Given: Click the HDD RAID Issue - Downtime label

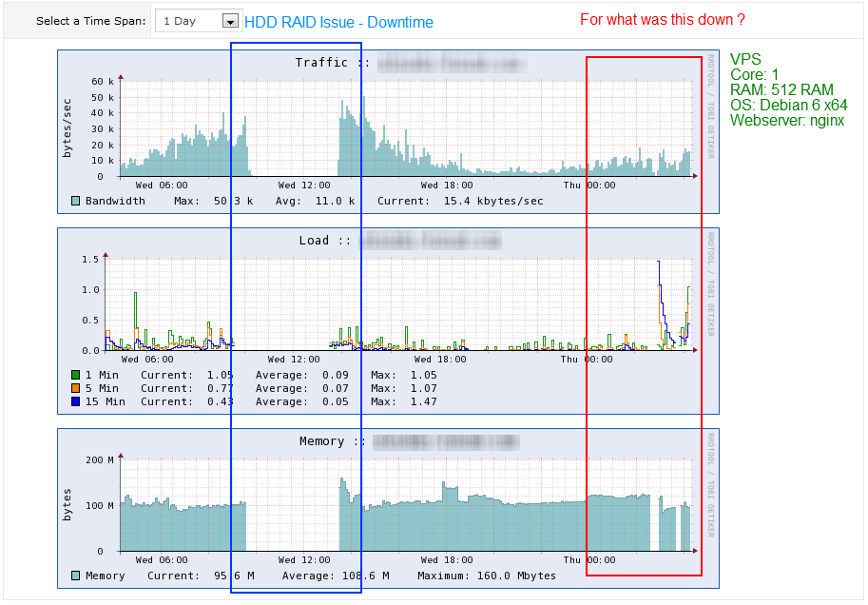Looking at the screenshot, I should [x=338, y=22].
